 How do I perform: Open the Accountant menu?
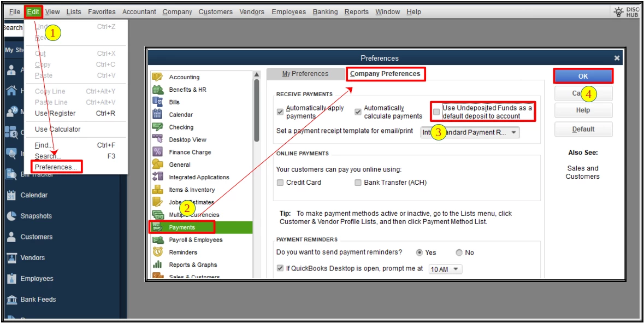139,12
